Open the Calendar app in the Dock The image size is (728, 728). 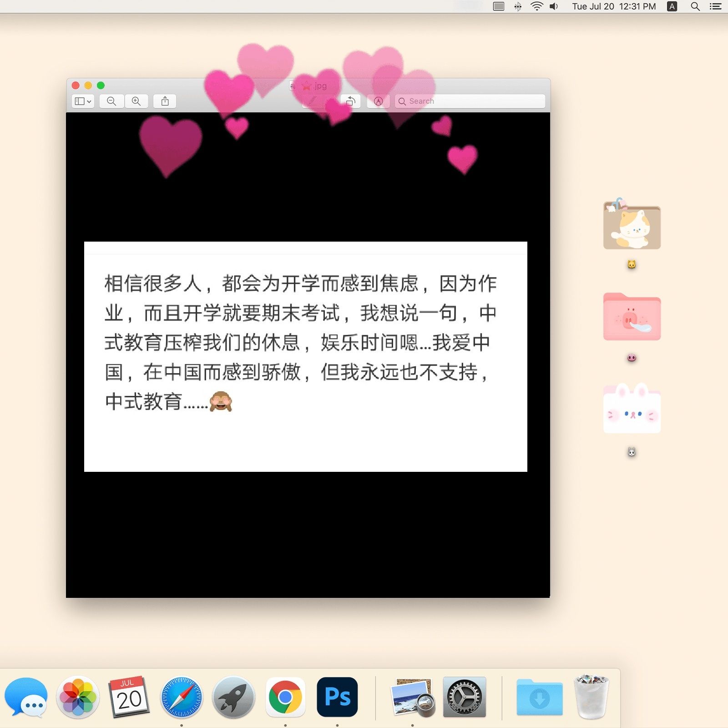click(x=129, y=697)
